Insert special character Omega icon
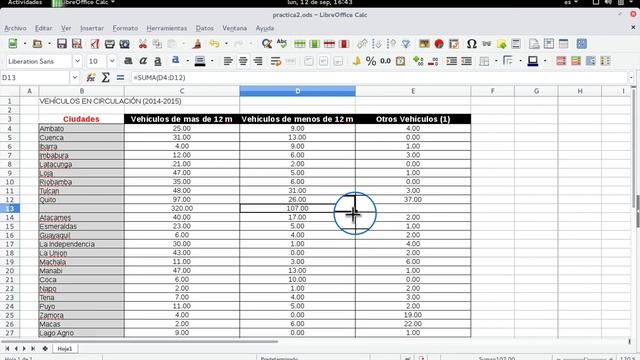This screenshot has width=640, height=360. coord(471,44)
